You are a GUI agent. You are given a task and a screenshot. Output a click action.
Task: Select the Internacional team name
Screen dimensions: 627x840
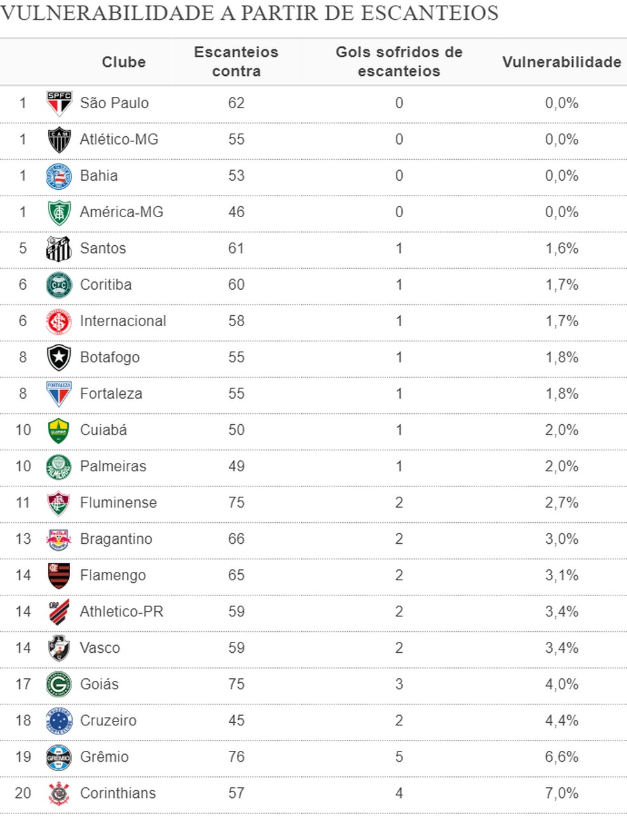(x=123, y=321)
